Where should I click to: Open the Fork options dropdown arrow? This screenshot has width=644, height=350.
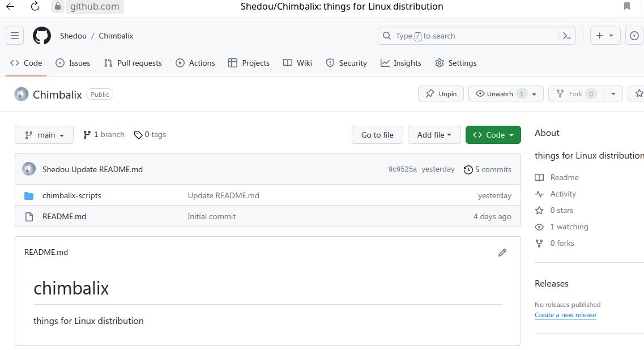[x=613, y=94]
